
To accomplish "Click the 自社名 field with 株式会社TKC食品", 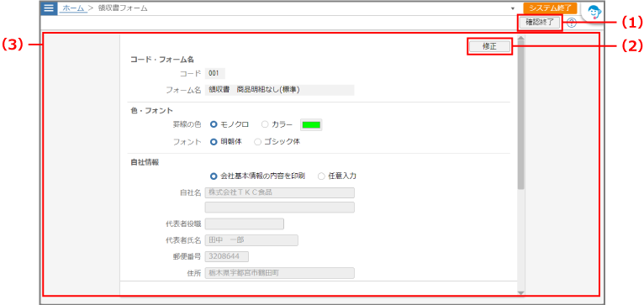I will (279, 193).
